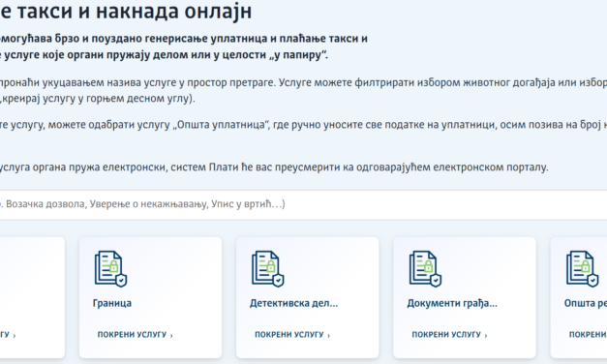Open the Документи грађа... service title
This screenshot has height=364, width=607.
(x=452, y=303)
